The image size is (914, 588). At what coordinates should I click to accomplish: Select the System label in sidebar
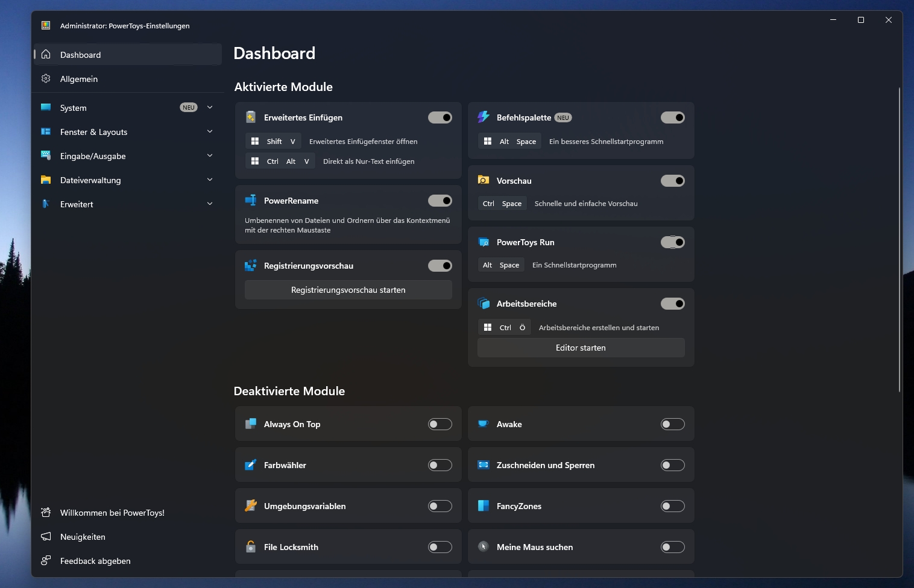[x=74, y=108]
